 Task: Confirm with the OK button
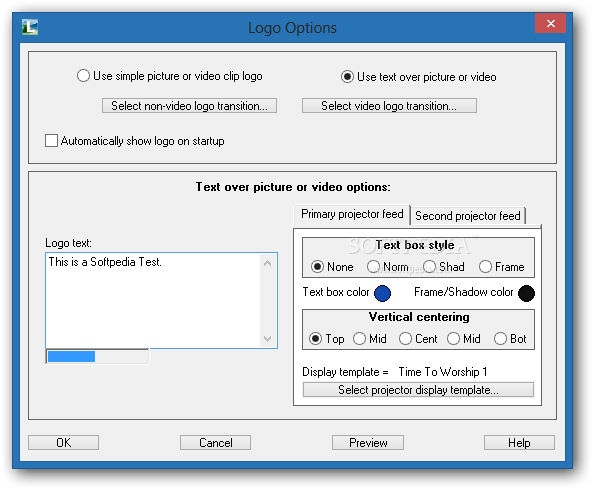64,442
